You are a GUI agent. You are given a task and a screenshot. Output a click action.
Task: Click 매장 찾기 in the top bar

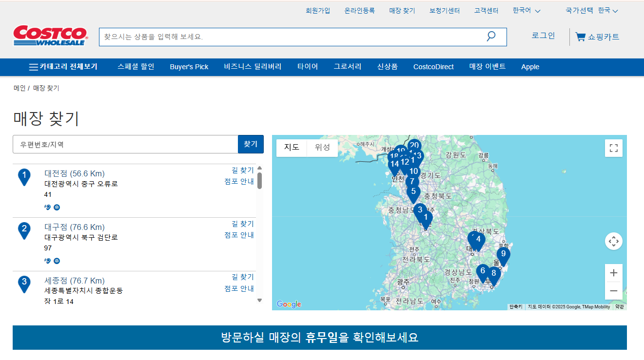tap(402, 11)
